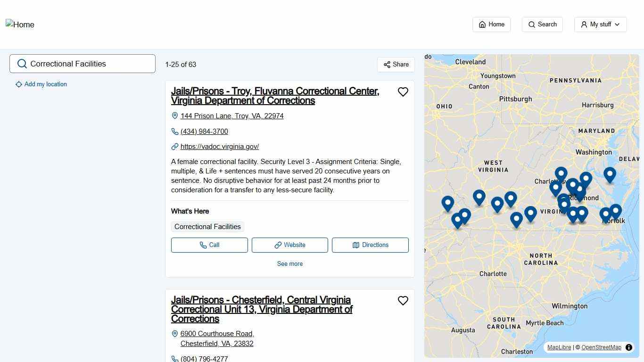Click the Directions button for Fluvanna Correctional Center

click(370, 245)
